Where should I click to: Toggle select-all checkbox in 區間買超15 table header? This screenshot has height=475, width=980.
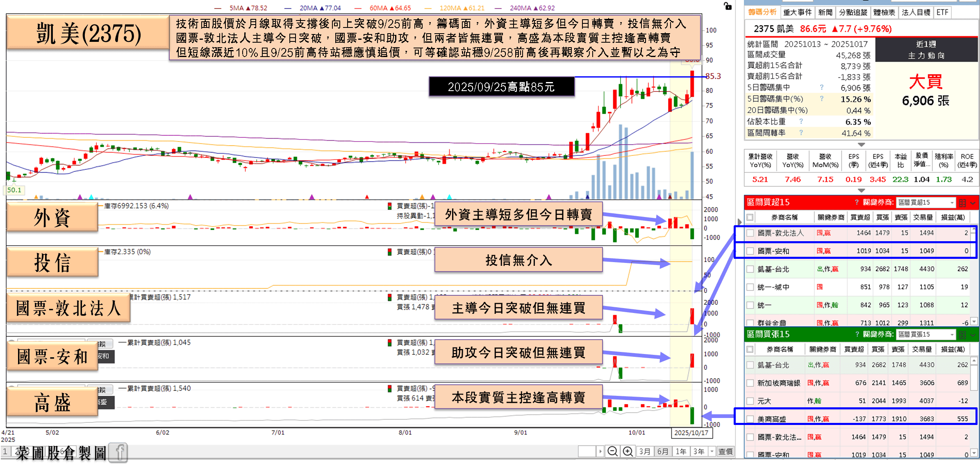pos(750,217)
